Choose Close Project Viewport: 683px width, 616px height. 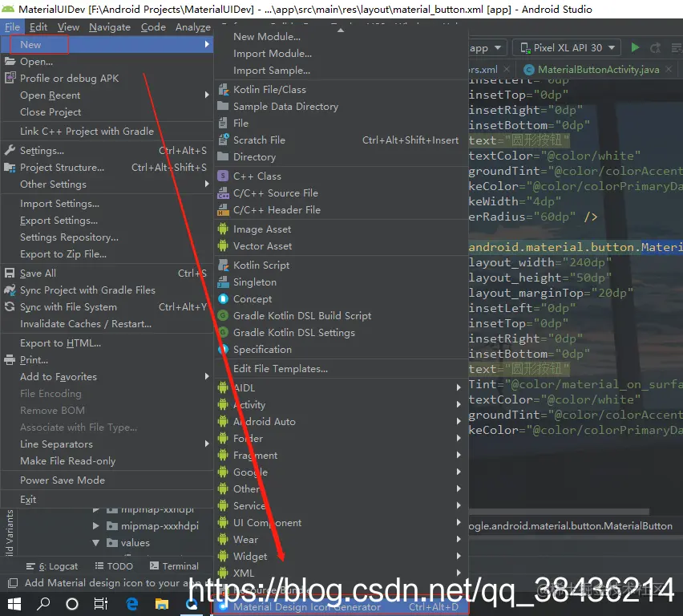[x=107, y=112]
